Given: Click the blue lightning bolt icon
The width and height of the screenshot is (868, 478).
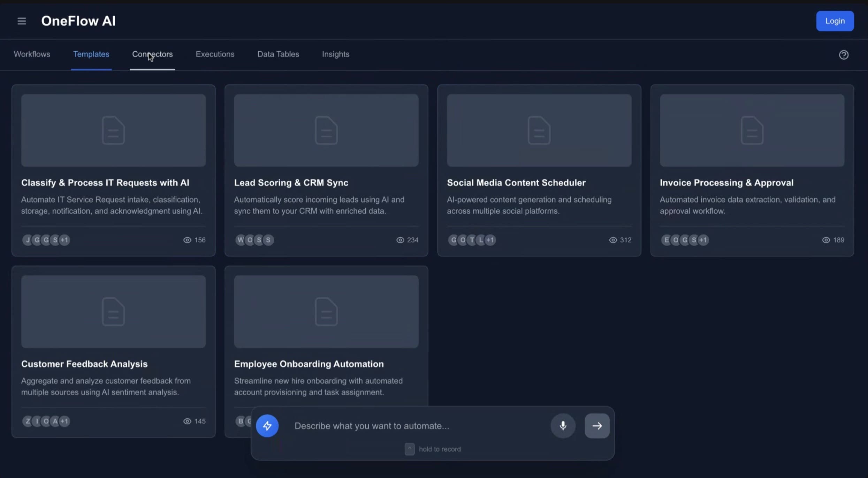Looking at the screenshot, I should point(267,426).
